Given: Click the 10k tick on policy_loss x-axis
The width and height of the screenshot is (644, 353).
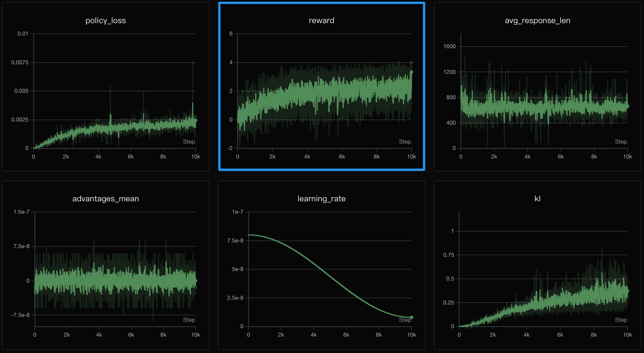Looking at the screenshot, I should tap(195, 157).
